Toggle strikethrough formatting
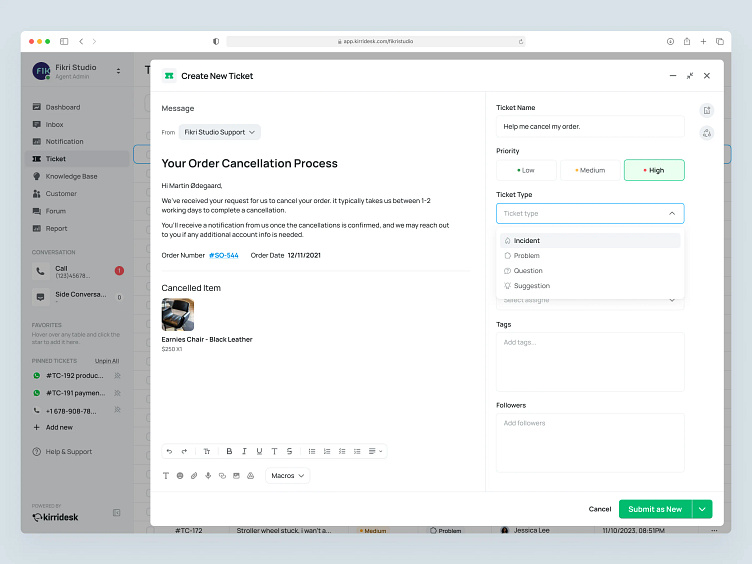 (x=290, y=451)
